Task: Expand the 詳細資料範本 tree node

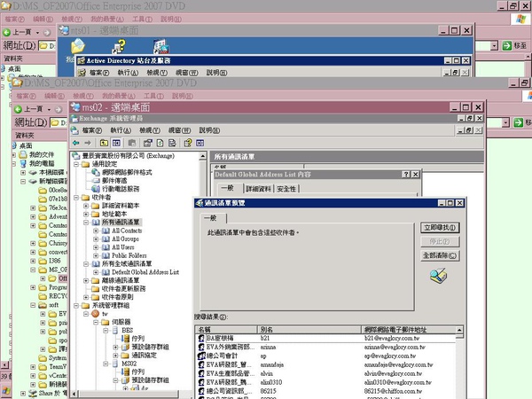Action: tap(86, 206)
